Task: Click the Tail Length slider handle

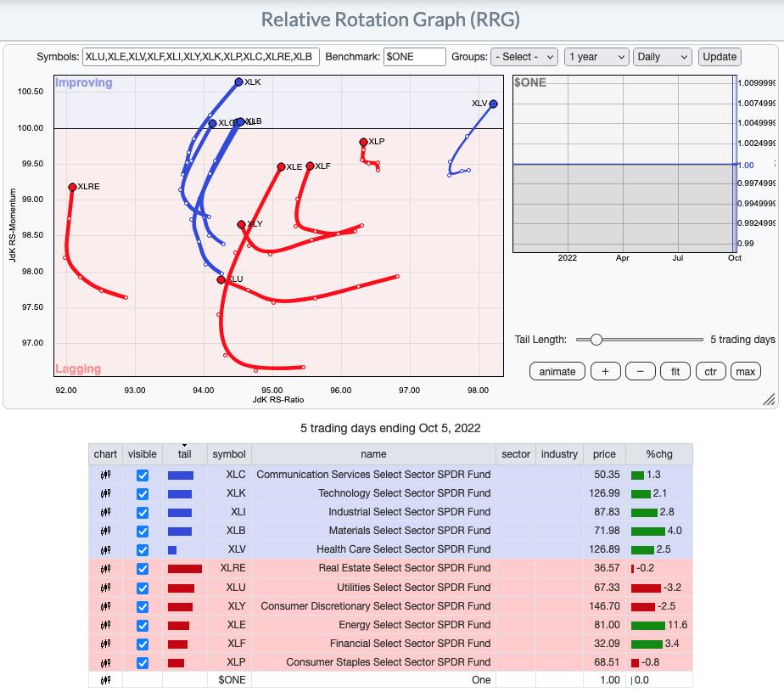Action: (x=596, y=340)
